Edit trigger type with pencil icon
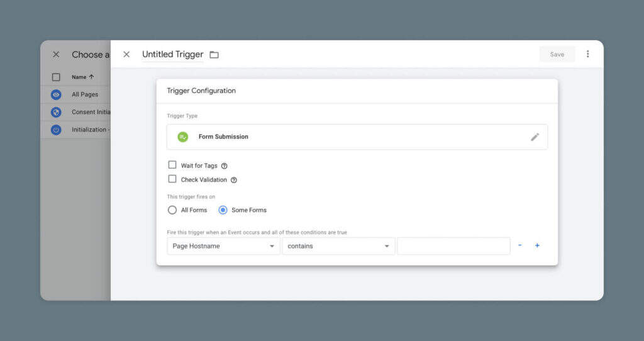Viewport: 644px width, 341px height. point(535,137)
